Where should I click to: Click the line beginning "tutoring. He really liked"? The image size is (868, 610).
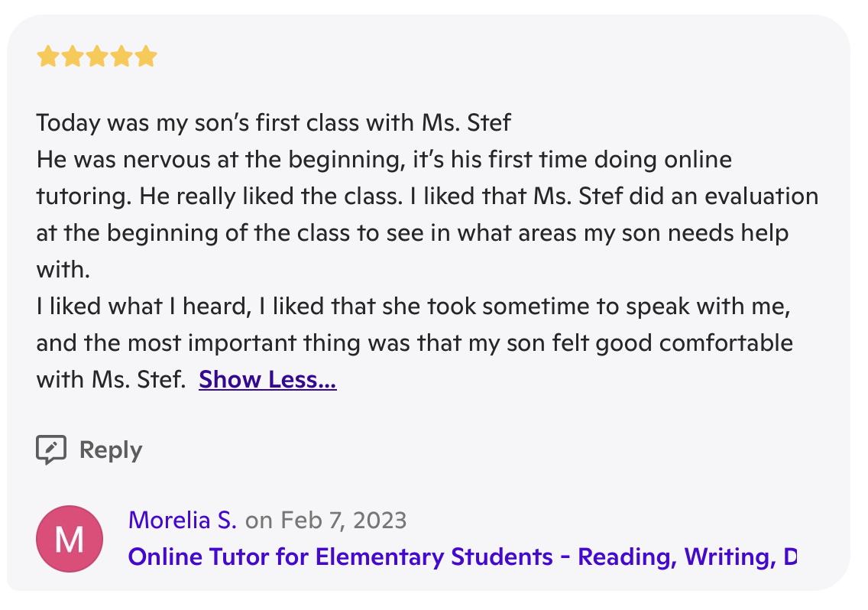click(x=427, y=196)
